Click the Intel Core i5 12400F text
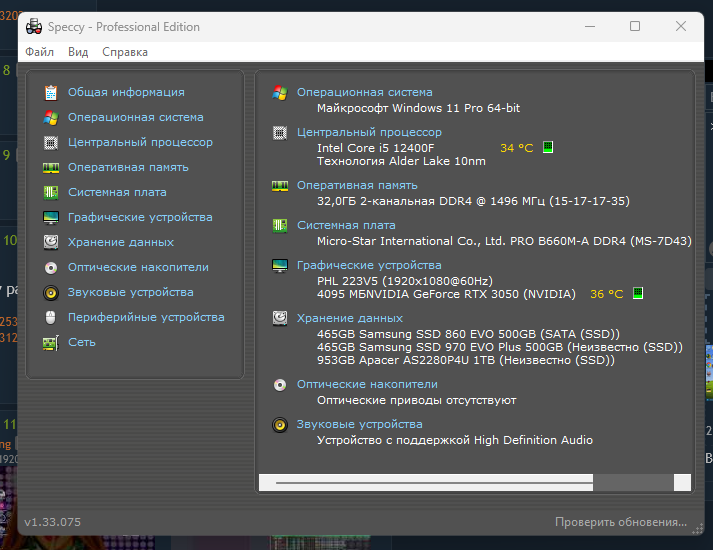This screenshot has height=550, width=713. coord(376,148)
